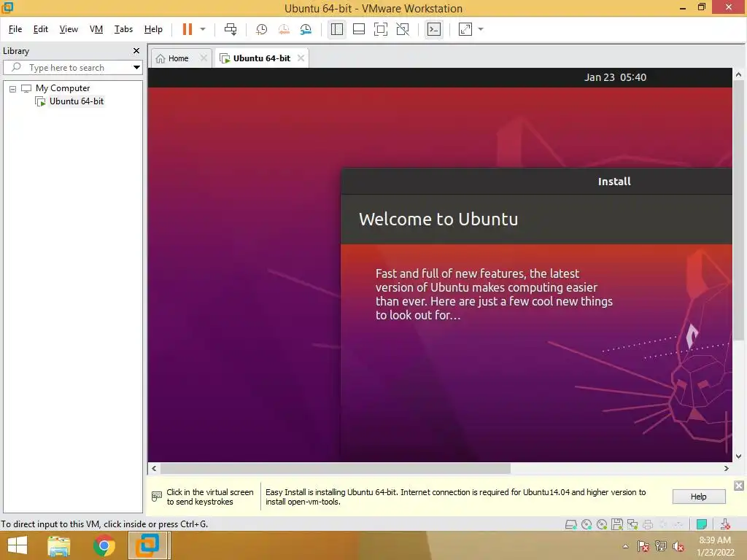Click the vertical scrollbar down arrow
This screenshot has height=560, width=747.
point(738,456)
